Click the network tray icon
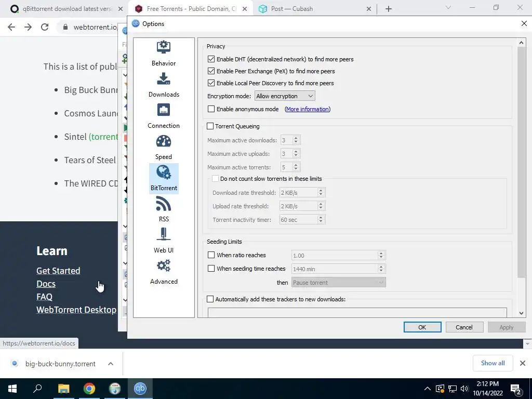 (453, 389)
